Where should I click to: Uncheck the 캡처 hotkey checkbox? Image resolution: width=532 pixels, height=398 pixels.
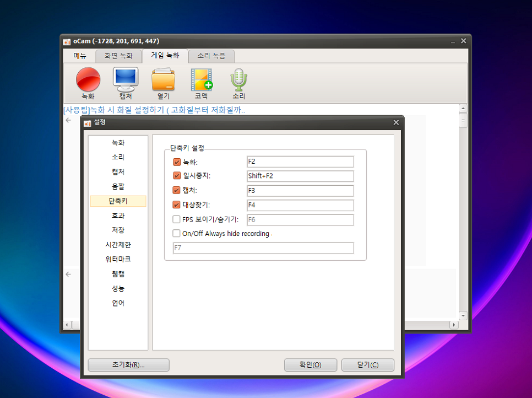[x=176, y=190]
